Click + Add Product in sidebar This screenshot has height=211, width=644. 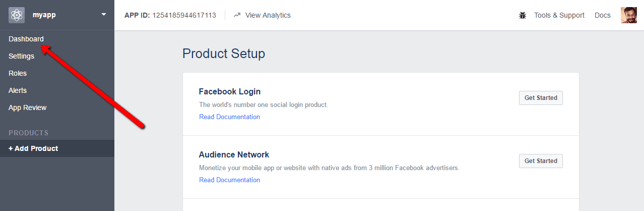click(x=57, y=148)
